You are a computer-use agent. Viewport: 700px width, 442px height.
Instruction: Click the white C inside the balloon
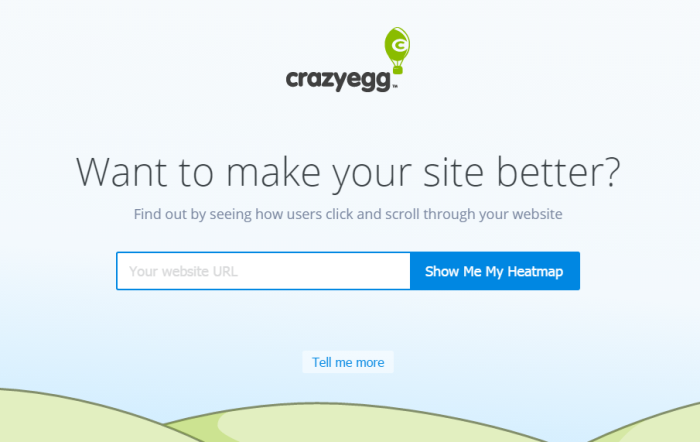click(x=399, y=45)
